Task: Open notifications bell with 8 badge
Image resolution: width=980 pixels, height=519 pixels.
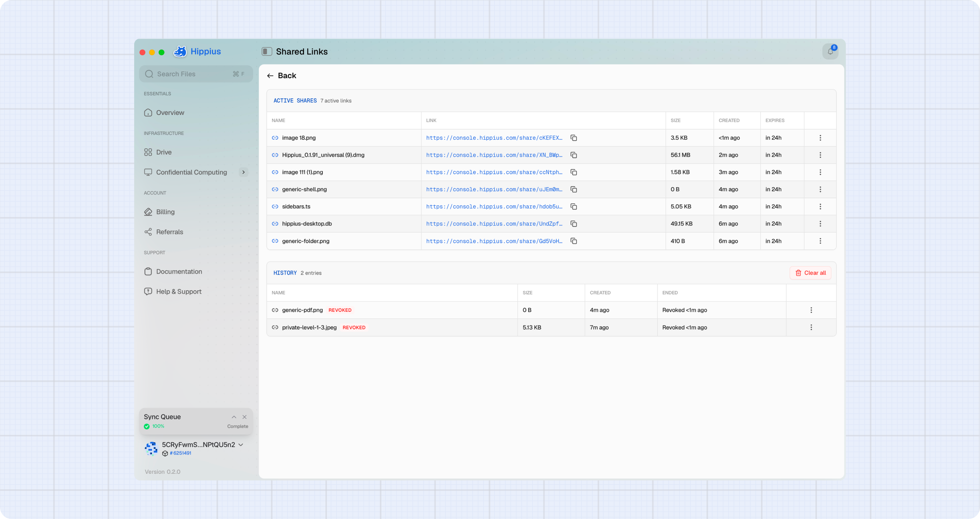Action: 830,52
